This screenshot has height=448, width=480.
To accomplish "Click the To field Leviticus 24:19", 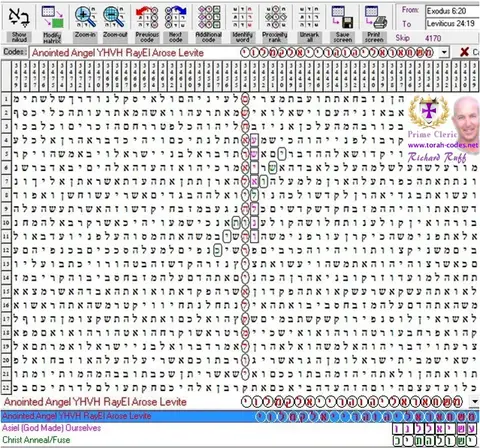I will coord(453,24).
